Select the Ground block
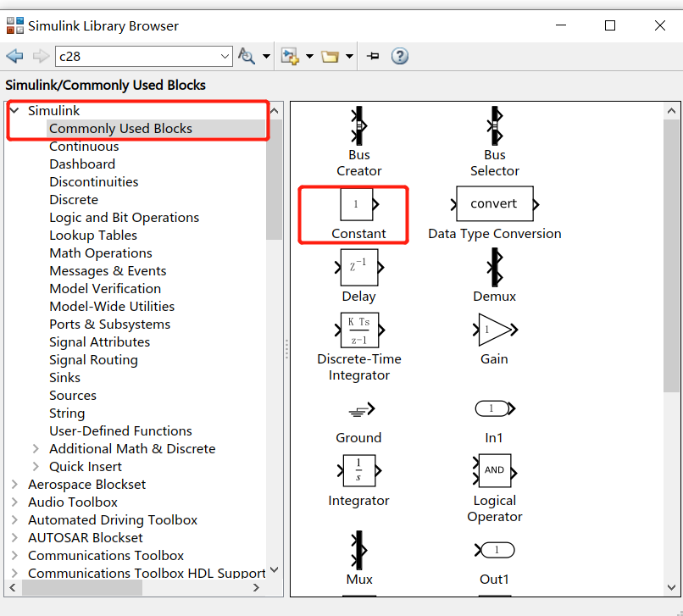This screenshot has height=616, width=683. 359,422
